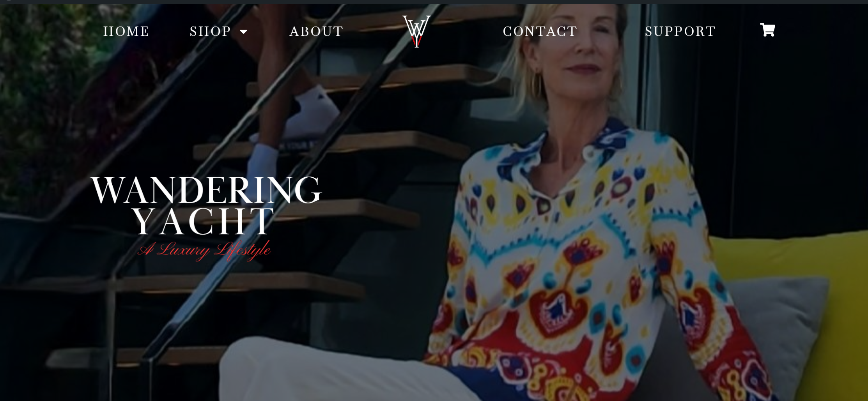
Task: Open the SHOP menu item
Action: (211, 31)
